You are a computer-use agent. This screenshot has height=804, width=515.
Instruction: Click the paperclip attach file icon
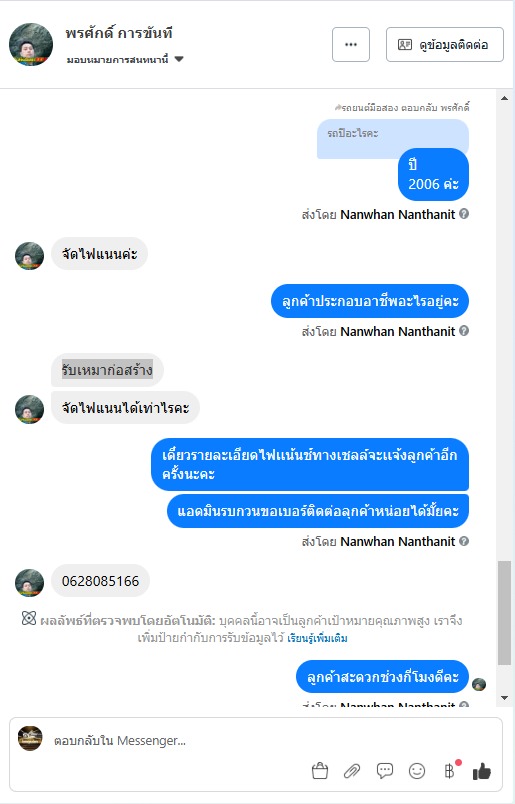click(x=352, y=771)
